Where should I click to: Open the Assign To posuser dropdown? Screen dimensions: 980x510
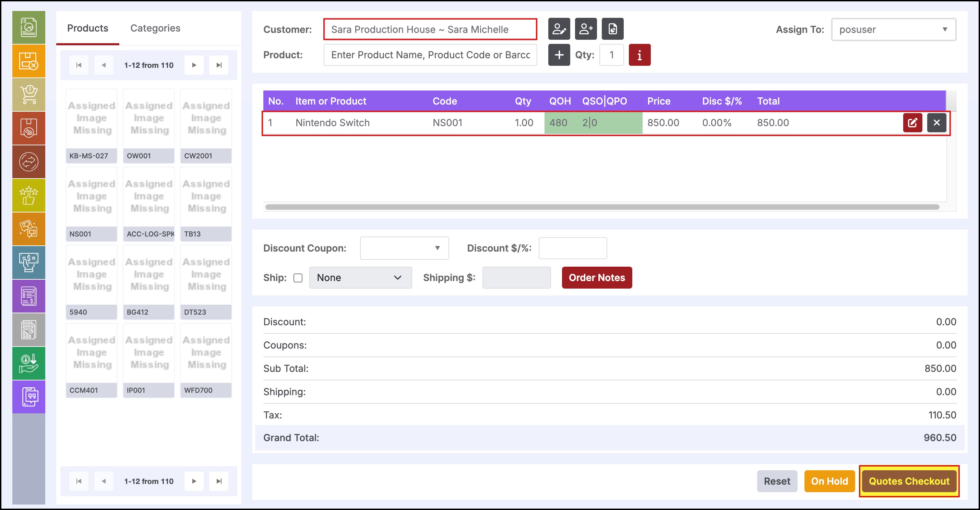click(x=894, y=29)
